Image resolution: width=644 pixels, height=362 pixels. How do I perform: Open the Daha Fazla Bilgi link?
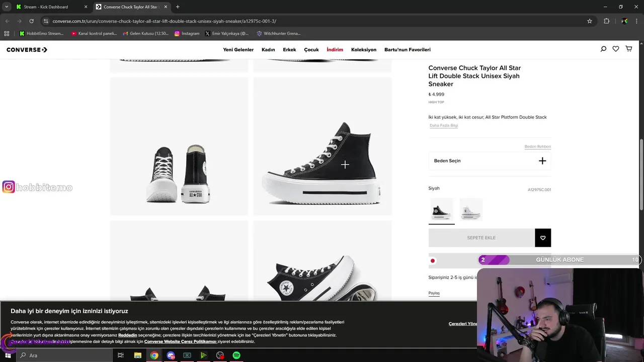tap(444, 126)
